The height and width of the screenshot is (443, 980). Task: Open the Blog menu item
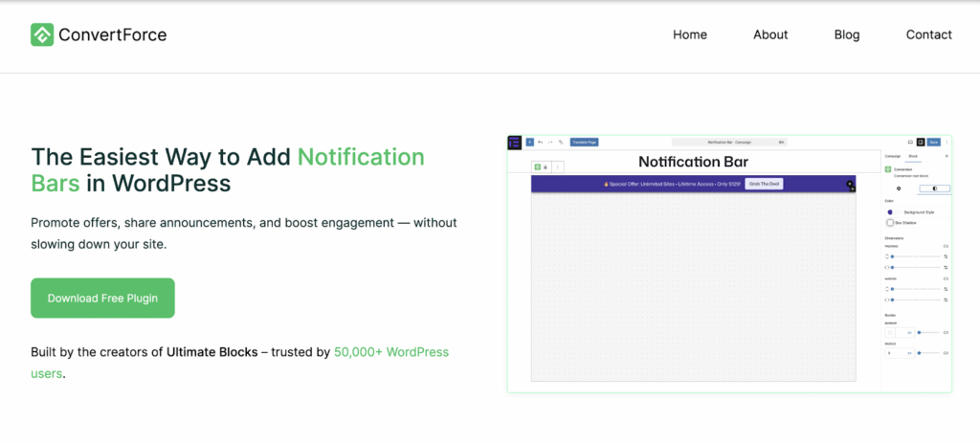pos(847,35)
